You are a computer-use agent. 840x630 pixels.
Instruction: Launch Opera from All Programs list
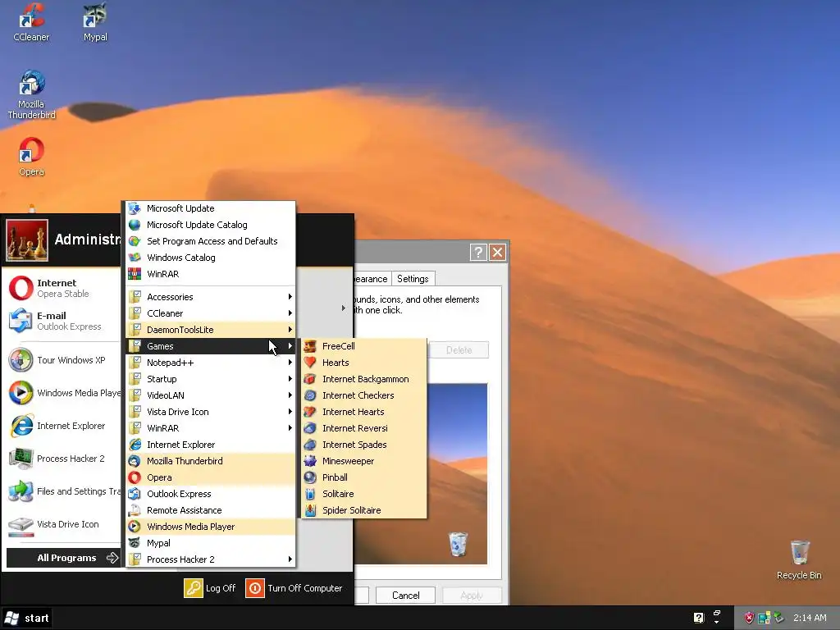tap(211, 478)
